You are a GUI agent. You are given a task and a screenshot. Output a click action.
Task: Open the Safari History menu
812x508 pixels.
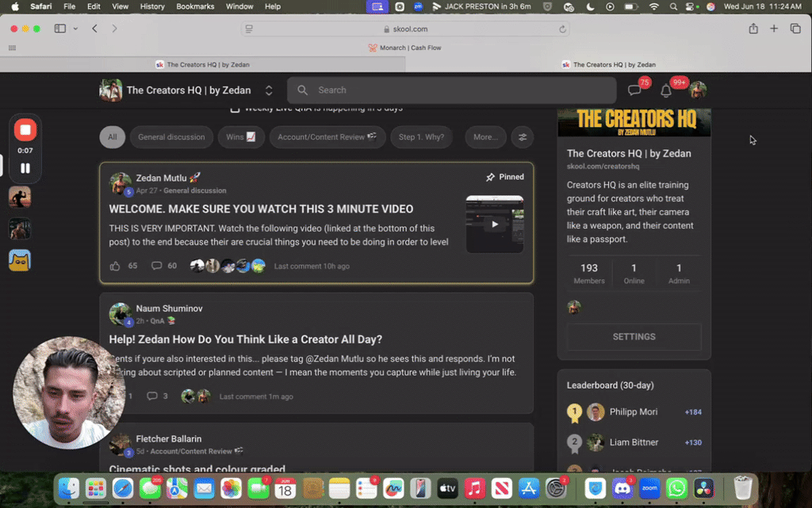coord(152,6)
